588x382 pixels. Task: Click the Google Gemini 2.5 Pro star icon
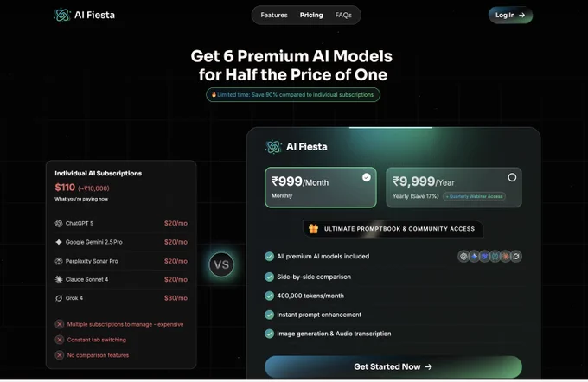tap(59, 242)
